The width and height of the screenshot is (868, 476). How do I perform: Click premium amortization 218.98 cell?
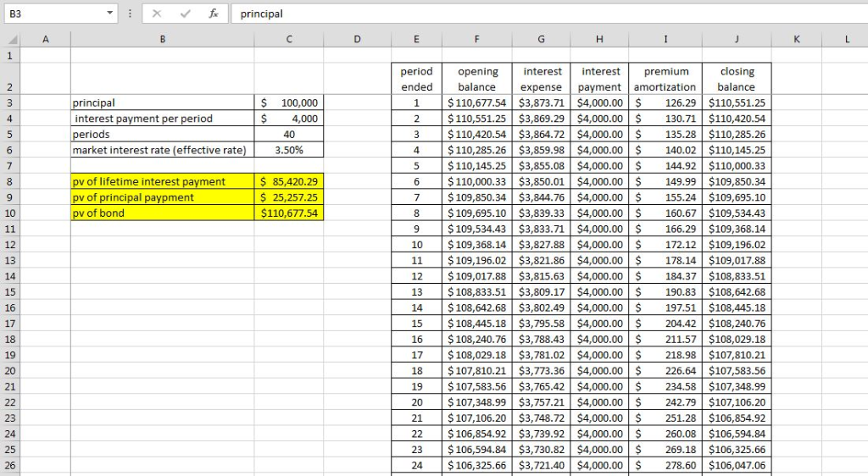(x=665, y=355)
